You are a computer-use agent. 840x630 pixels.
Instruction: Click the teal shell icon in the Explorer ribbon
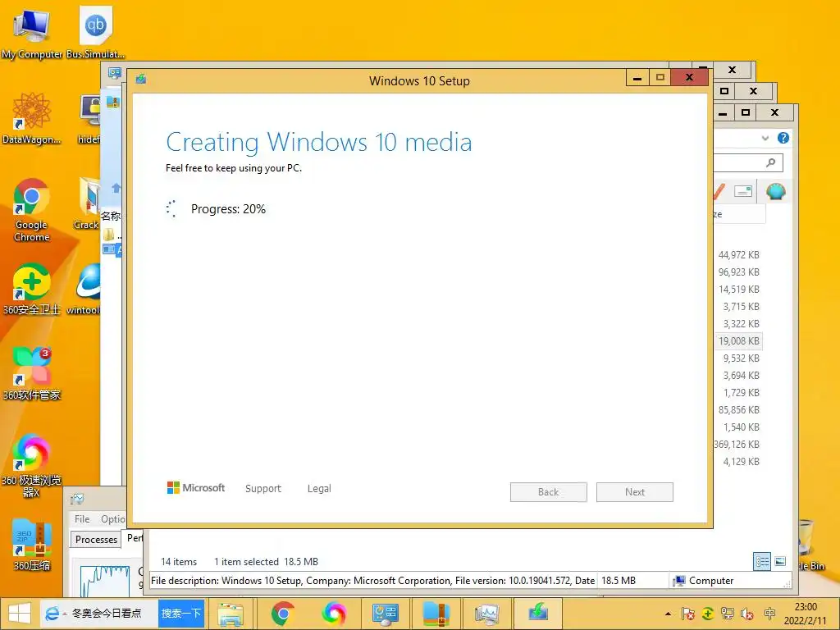click(775, 191)
